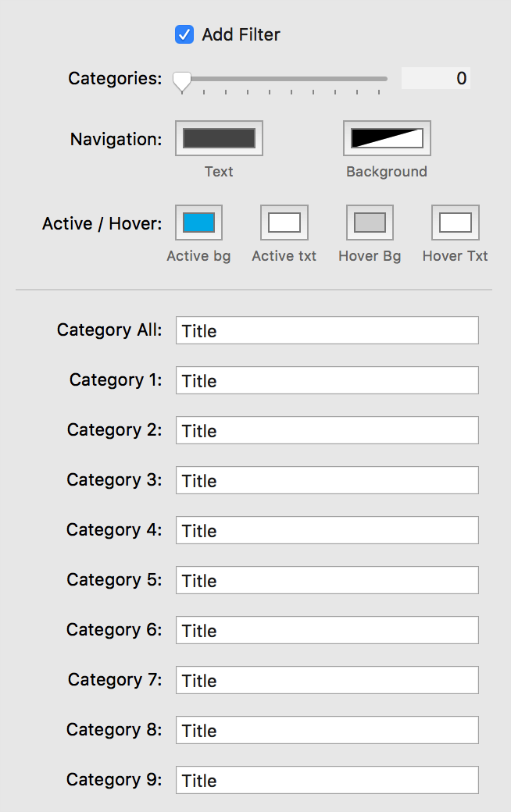Screen dimensions: 511x812
Task: Select the Category 4 title field
Action: [x=327, y=530]
